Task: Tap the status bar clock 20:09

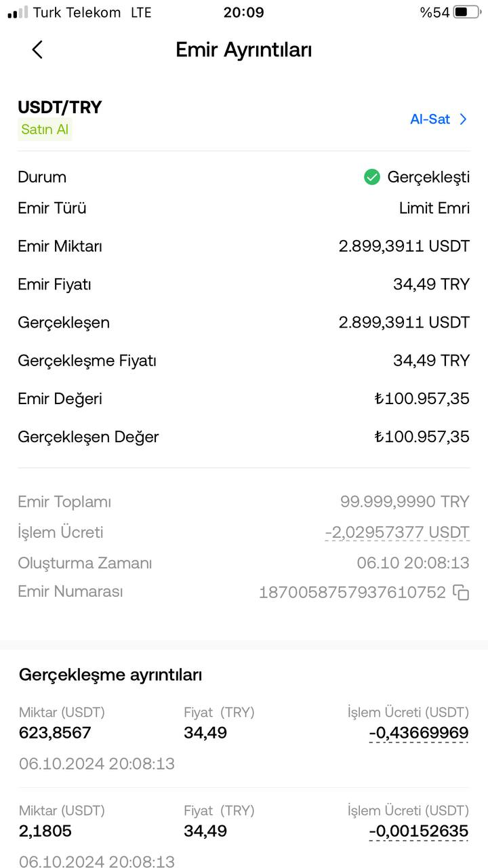Action: [243, 12]
